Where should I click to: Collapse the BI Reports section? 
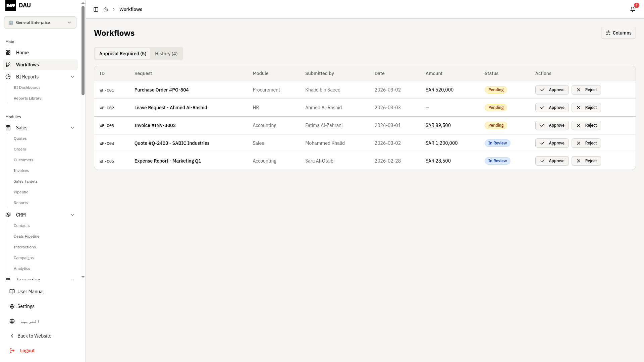[72, 77]
